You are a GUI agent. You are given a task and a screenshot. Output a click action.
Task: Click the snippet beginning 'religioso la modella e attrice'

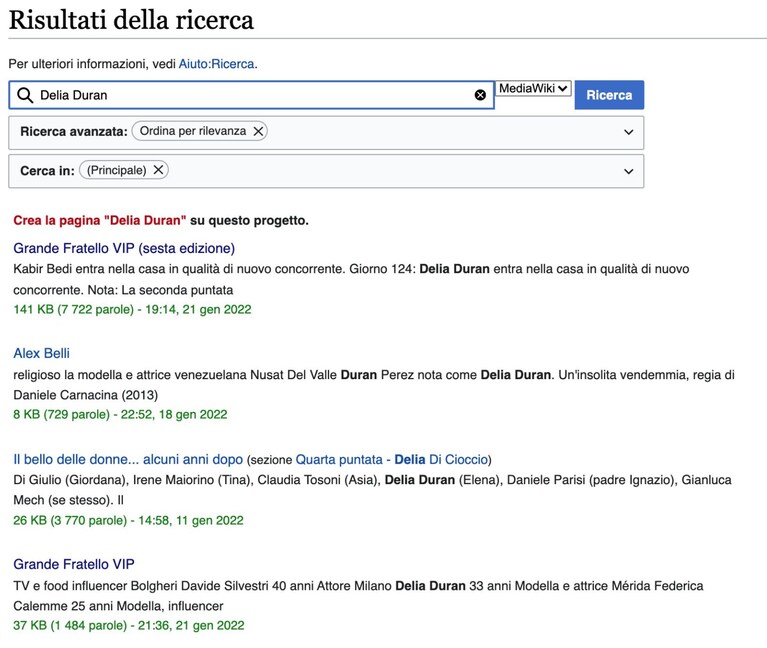(x=374, y=385)
